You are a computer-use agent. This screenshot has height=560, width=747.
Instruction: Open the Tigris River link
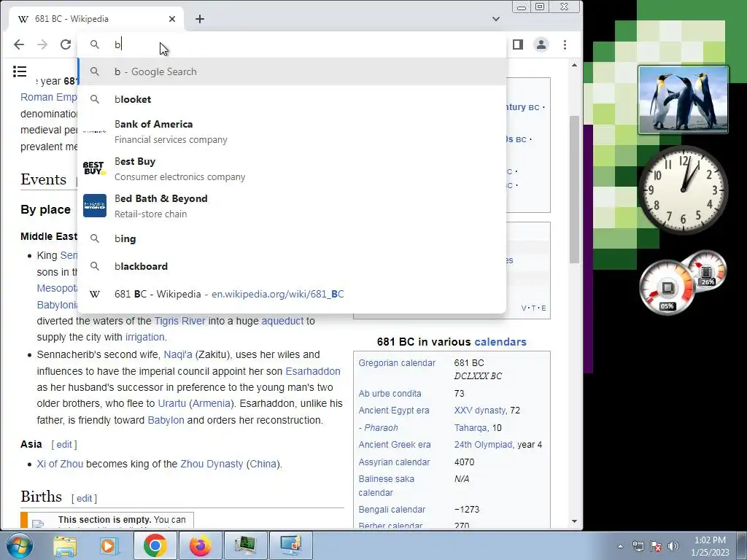(x=179, y=321)
